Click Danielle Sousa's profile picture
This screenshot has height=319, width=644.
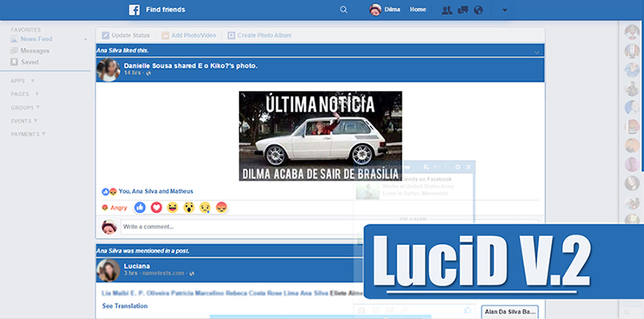pyautogui.click(x=109, y=70)
